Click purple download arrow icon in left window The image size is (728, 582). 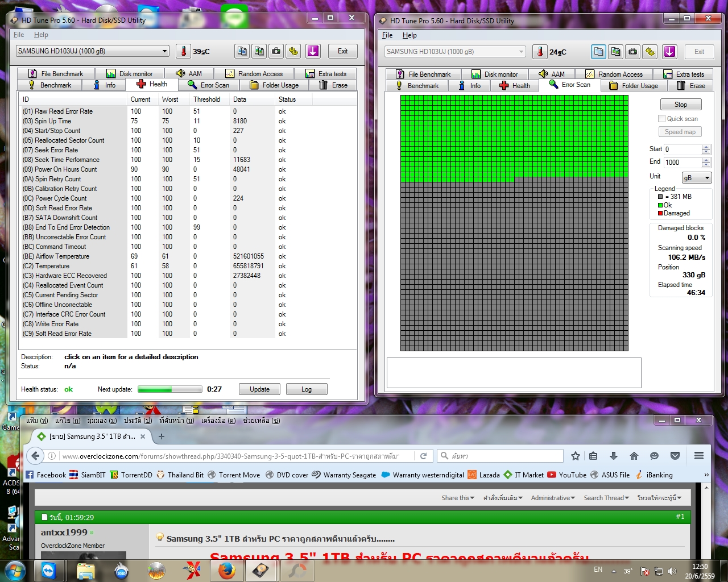(313, 51)
